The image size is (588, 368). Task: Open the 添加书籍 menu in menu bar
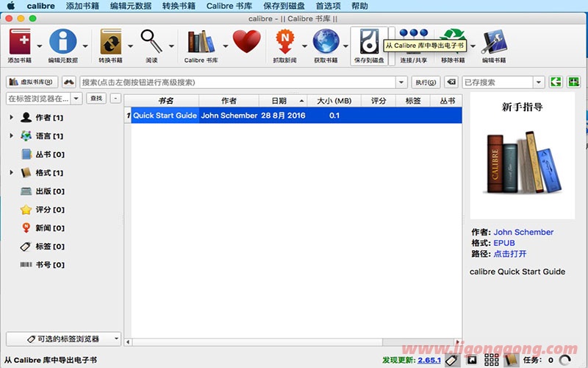(x=82, y=6)
